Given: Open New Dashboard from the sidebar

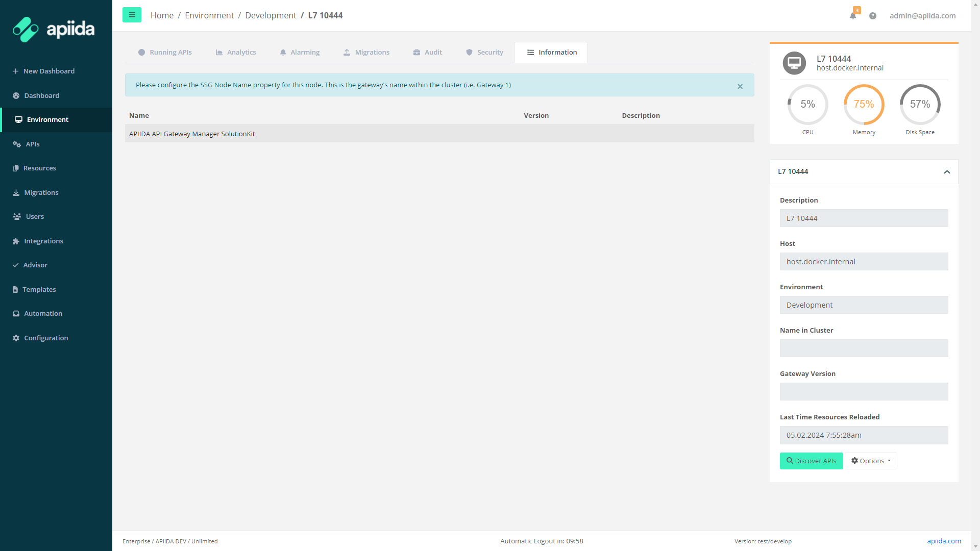Looking at the screenshot, I should pyautogui.click(x=48, y=71).
